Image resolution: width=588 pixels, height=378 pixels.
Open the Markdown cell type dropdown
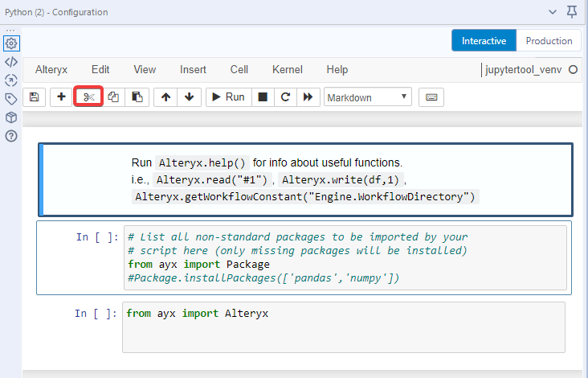coord(368,97)
